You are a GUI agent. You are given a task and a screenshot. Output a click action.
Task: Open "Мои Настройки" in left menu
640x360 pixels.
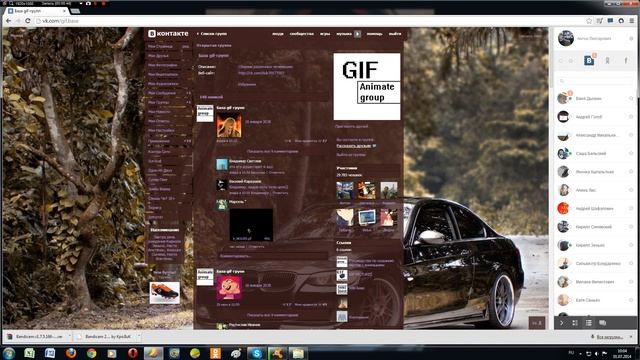[161, 131]
